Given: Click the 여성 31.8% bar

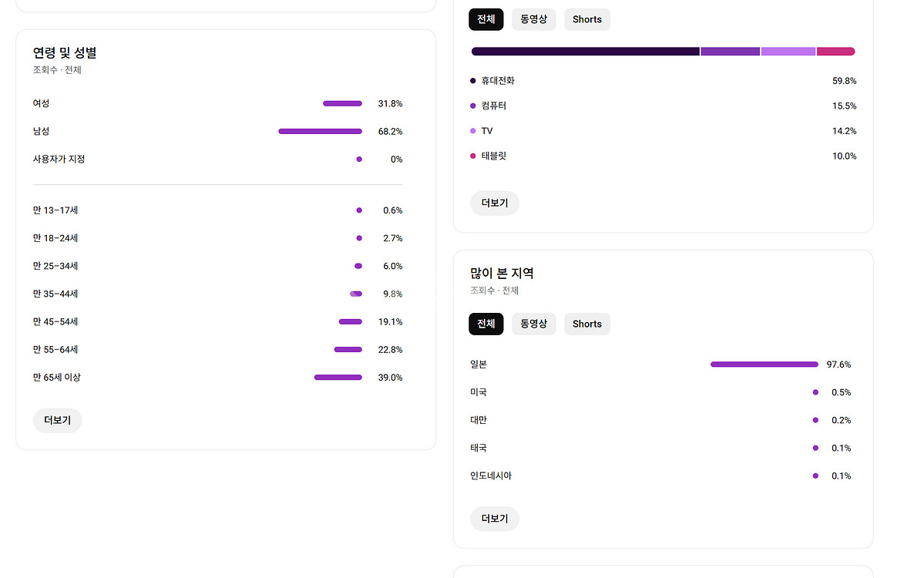Looking at the screenshot, I should click(x=342, y=103).
